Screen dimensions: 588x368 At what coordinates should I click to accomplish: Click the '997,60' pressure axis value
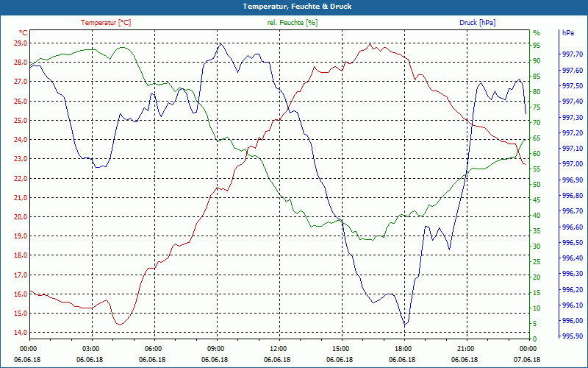[573, 70]
